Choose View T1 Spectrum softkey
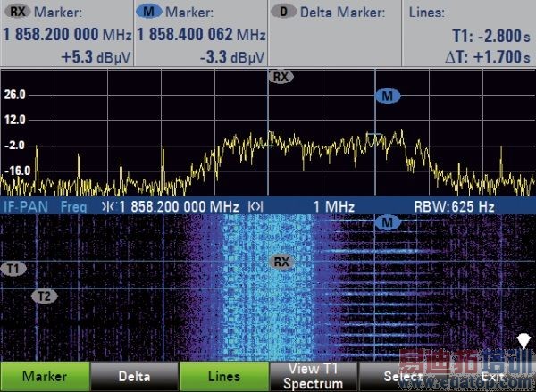 click(x=314, y=377)
